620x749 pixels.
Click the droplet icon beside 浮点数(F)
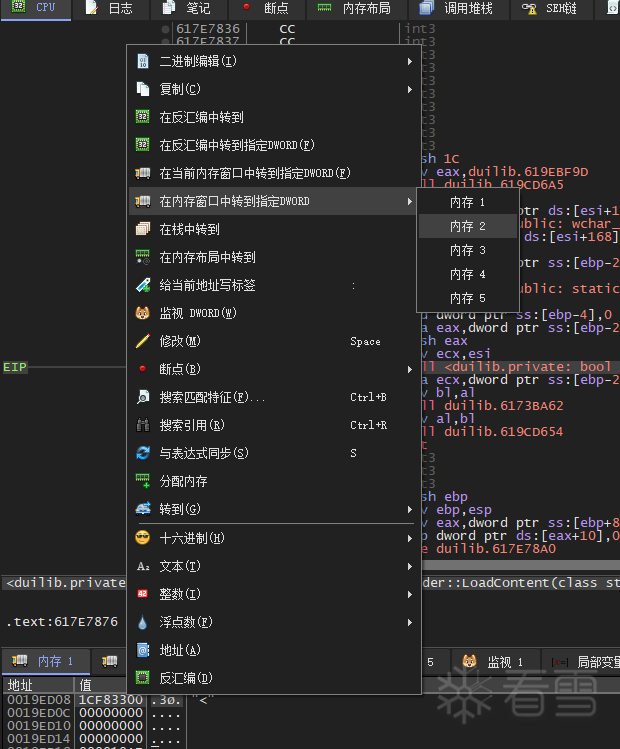point(142,622)
